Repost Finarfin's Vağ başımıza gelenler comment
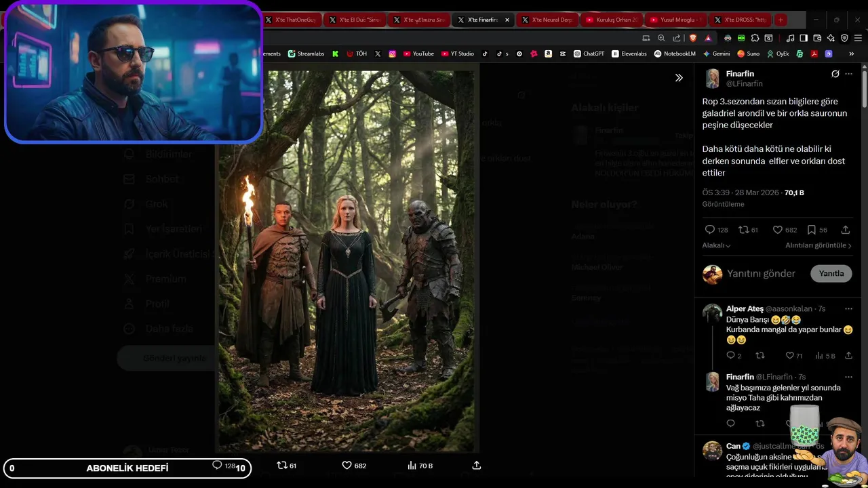 coord(760,424)
